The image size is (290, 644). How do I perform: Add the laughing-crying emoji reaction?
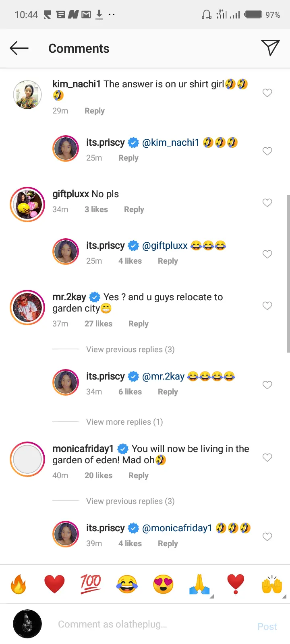[127, 584]
